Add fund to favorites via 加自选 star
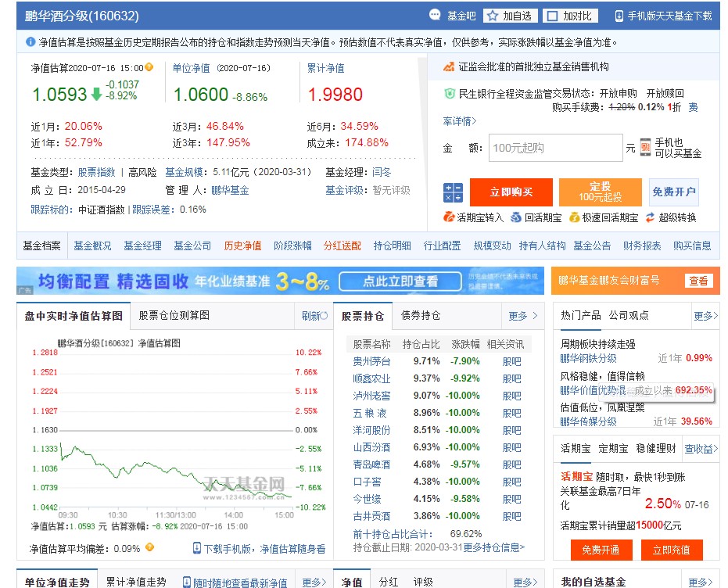Image resolution: width=728 pixels, height=588 pixels. pyautogui.click(x=493, y=14)
